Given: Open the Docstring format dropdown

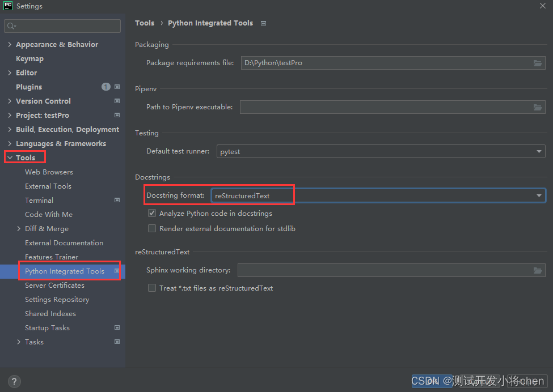Looking at the screenshot, I should (378, 195).
